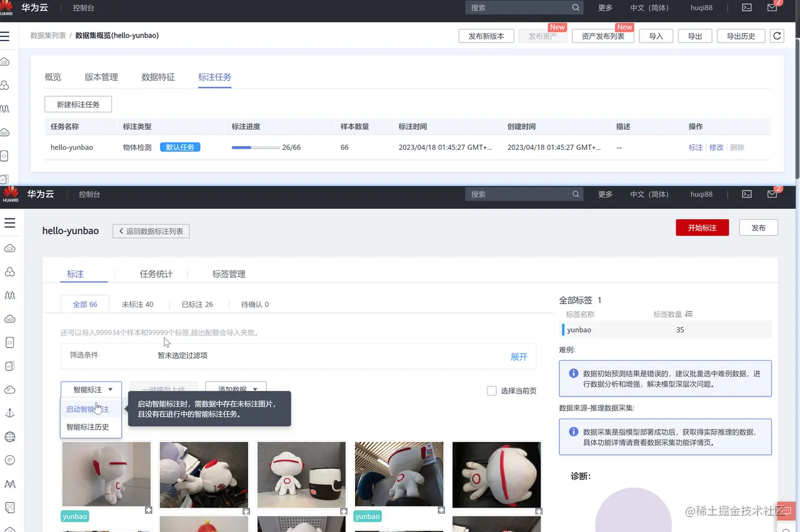The image size is (800, 532).
Task: Open 添加数据 dropdown button
Action: (x=236, y=390)
